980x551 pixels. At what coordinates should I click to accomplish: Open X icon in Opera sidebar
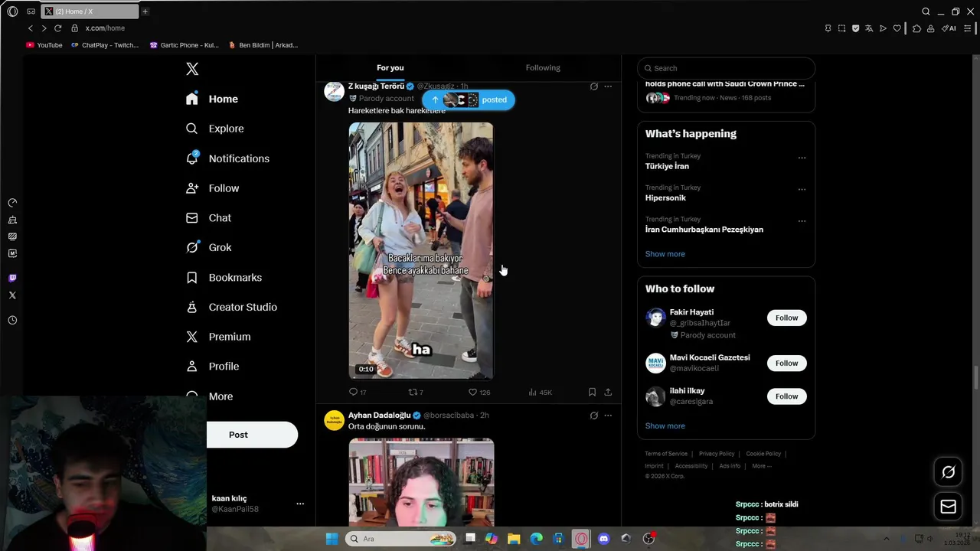(x=12, y=295)
